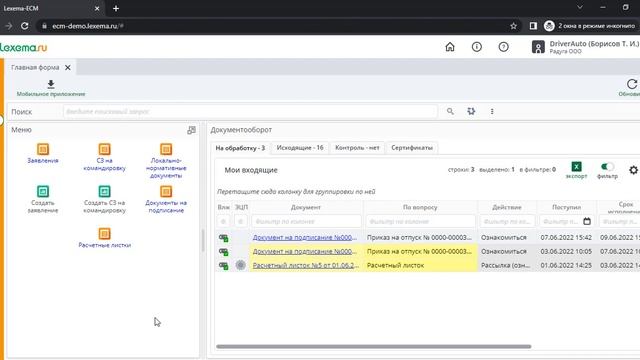The height and width of the screenshot is (360, 640).
Task: Open first Документ на подписание link
Action: pos(305,237)
